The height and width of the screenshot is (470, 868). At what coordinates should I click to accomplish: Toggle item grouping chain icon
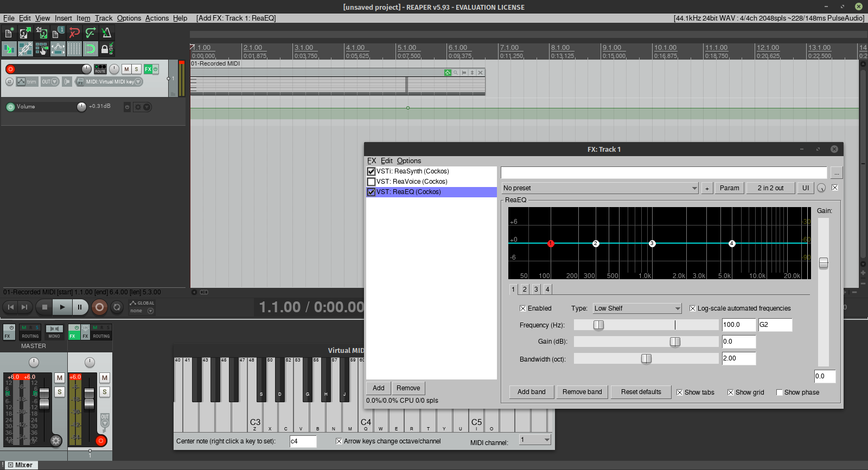pyautogui.click(x=25, y=49)
